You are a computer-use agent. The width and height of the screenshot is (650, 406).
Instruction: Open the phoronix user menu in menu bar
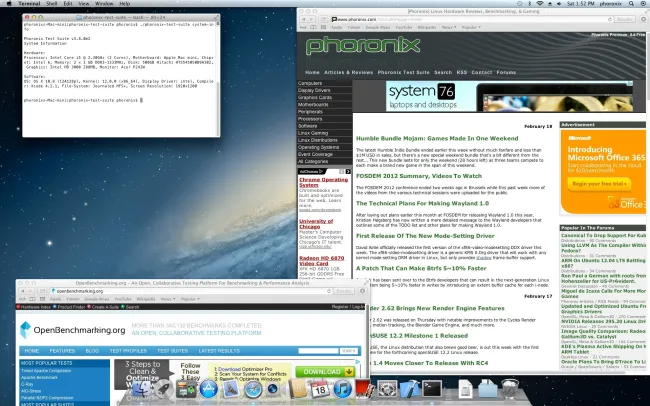(x=611, y=3)
